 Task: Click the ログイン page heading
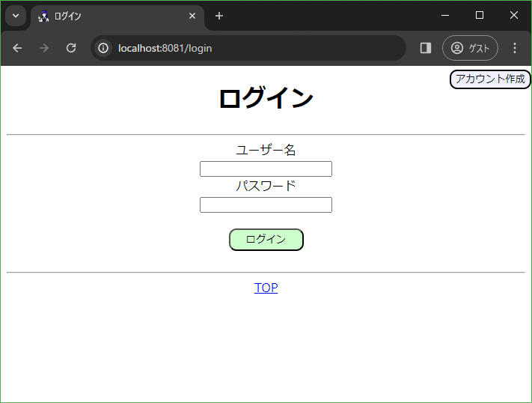click(266, 98)
